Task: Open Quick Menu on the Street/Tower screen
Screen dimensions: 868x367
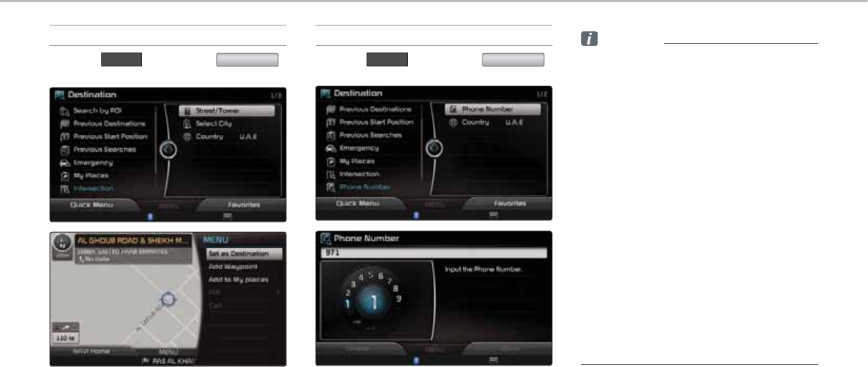Action: pos(91,205)
